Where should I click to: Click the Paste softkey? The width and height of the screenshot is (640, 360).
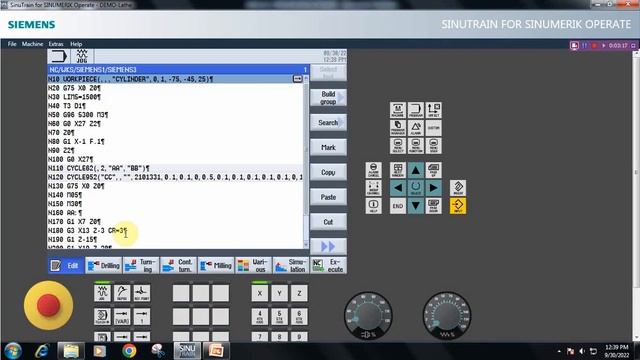click(x=328, y=197)
